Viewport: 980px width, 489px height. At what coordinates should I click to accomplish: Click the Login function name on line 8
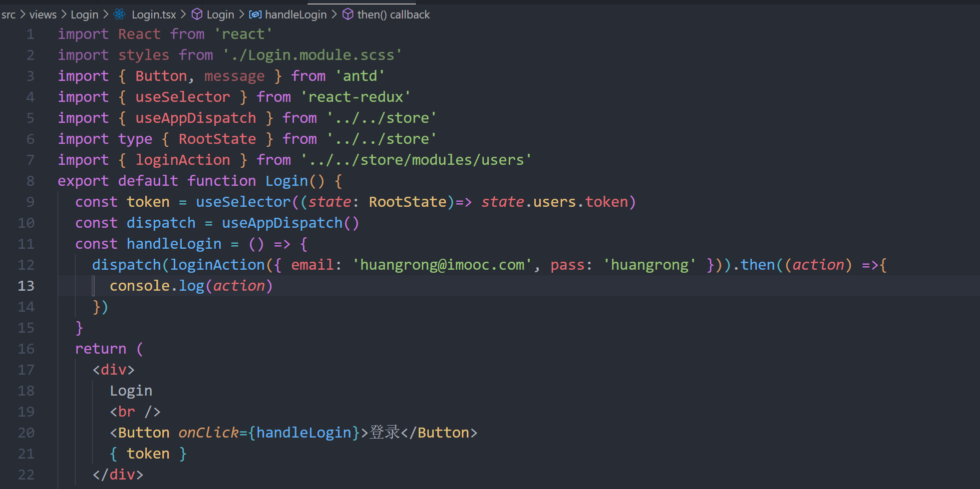[287, 181]
